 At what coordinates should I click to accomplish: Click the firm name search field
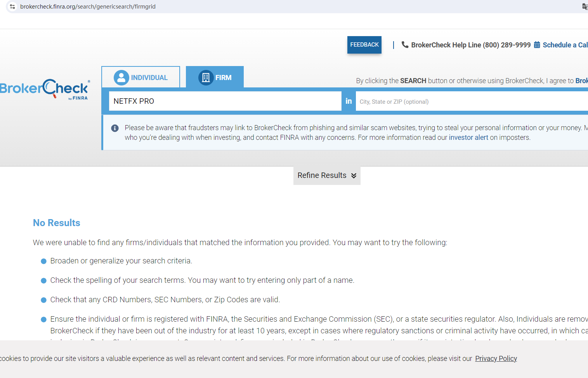tap(225, 101)
